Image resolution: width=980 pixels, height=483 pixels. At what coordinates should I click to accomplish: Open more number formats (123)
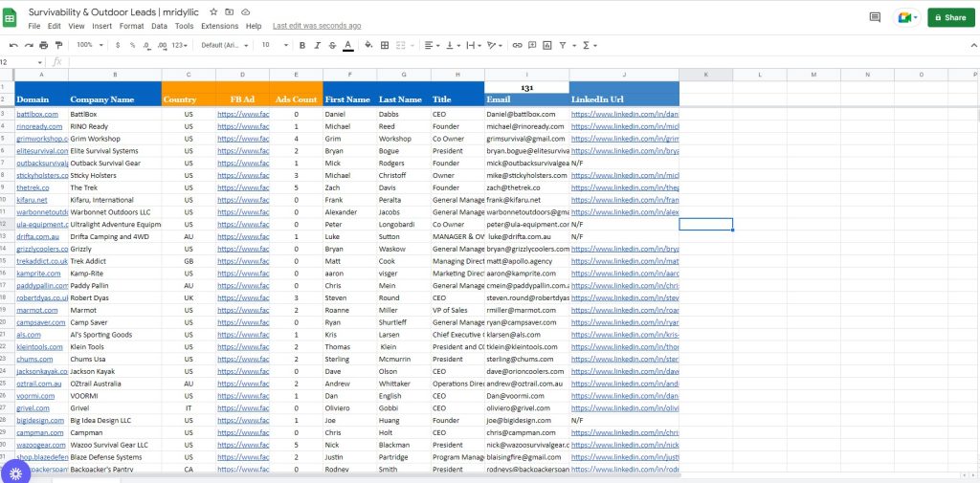point(181,45)
